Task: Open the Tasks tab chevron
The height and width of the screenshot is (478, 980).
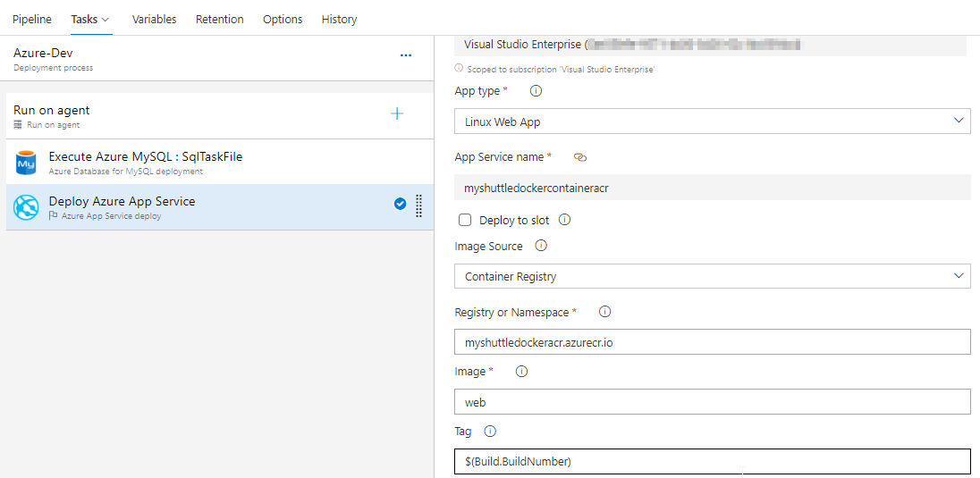Action: [x=105, y=20]
